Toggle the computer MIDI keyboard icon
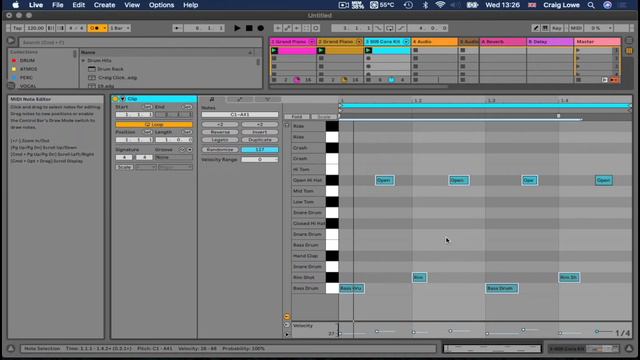The height and width of the screenshot is (360, 640). pos(545,28)
